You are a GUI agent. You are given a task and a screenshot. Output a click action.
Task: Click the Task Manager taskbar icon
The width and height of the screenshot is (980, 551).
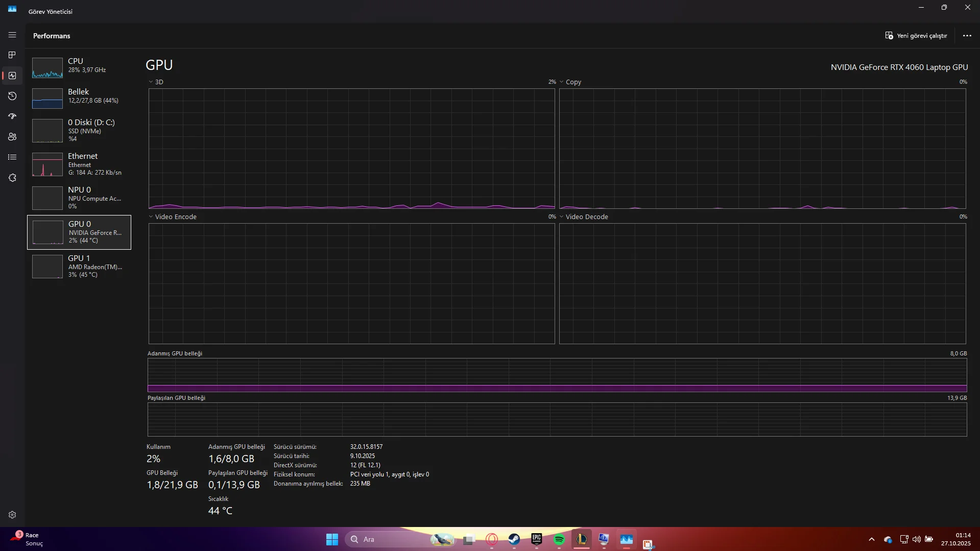pos(627,539)
